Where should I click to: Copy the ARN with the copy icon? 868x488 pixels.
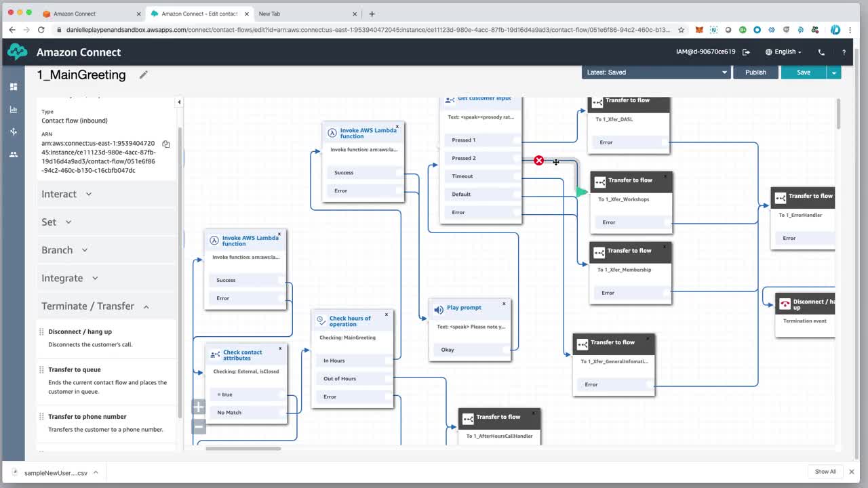point(165,144)
